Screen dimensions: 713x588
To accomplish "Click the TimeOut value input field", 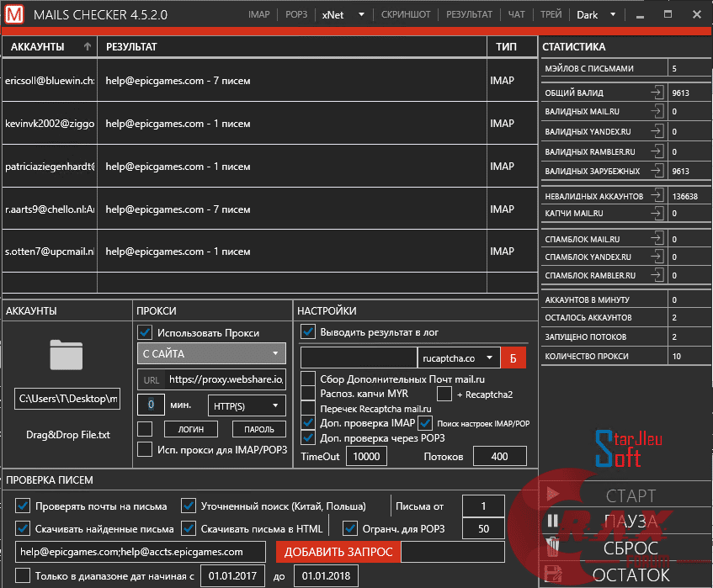I will click(x=367, y=456).
